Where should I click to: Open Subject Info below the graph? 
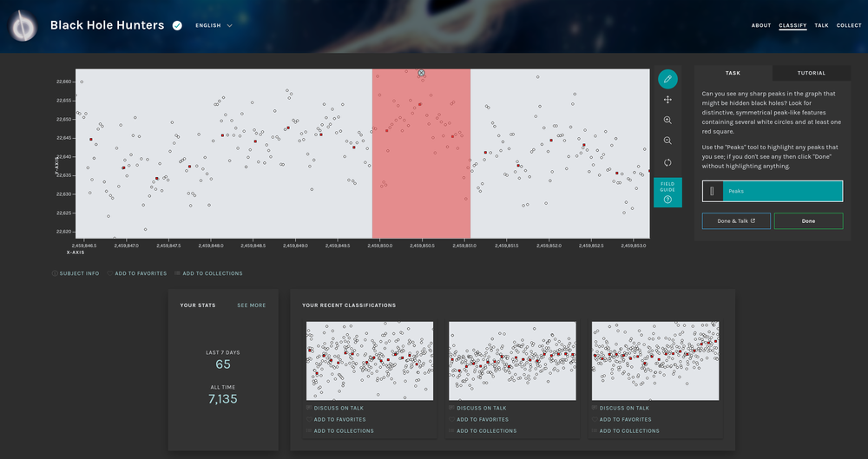click(x=76, y=273)
